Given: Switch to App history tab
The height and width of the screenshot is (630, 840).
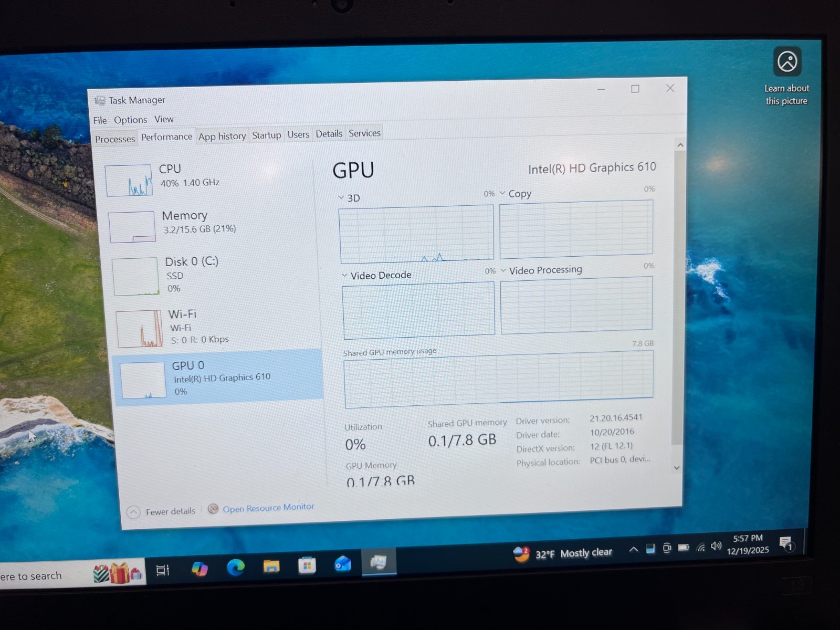Looking at the screenshot, I should pos(222,136).
